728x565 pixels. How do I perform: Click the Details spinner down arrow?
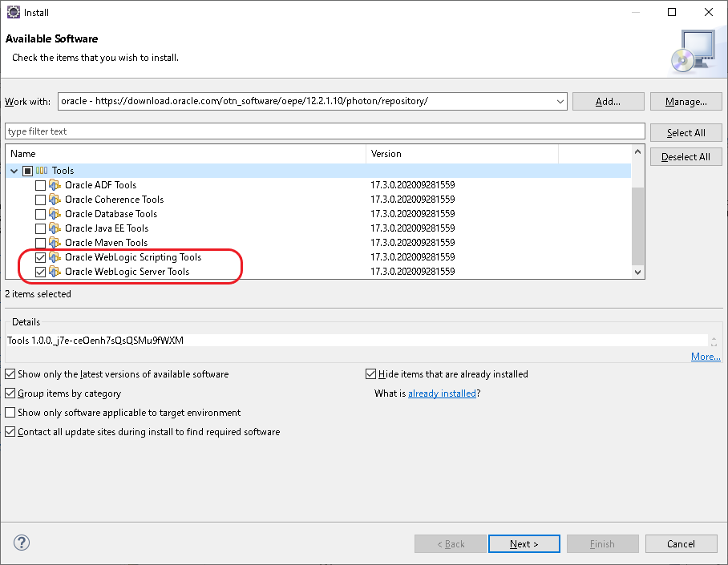[714, 344]
